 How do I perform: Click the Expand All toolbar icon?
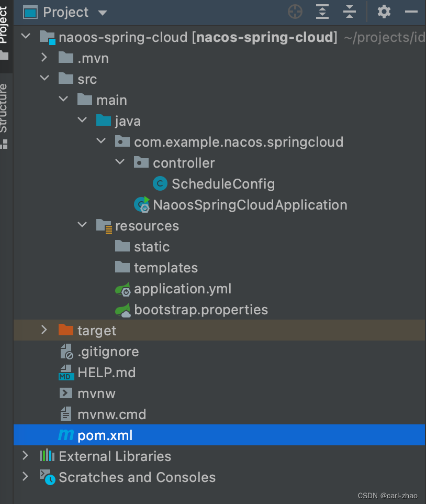322,12
